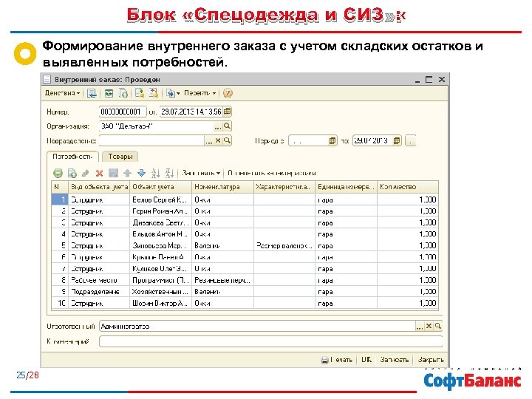Viewport: 532px width, 399px height.
Task: Move the row down
Action: (x=141, y=174)
